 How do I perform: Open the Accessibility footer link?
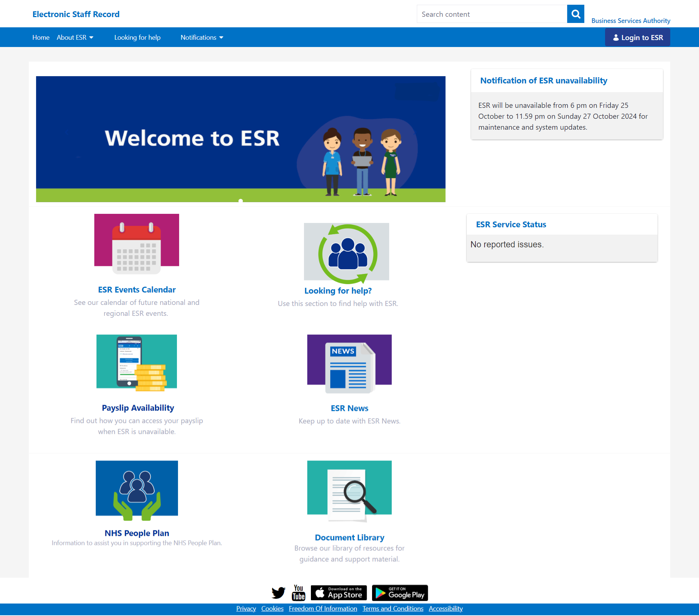(446, 608)
